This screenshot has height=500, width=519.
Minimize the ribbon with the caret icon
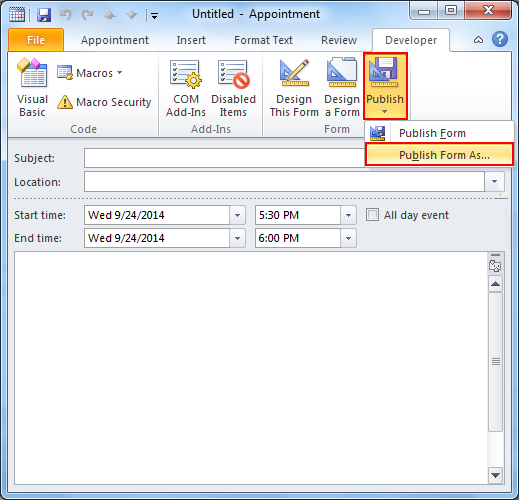tap(478, 40)
